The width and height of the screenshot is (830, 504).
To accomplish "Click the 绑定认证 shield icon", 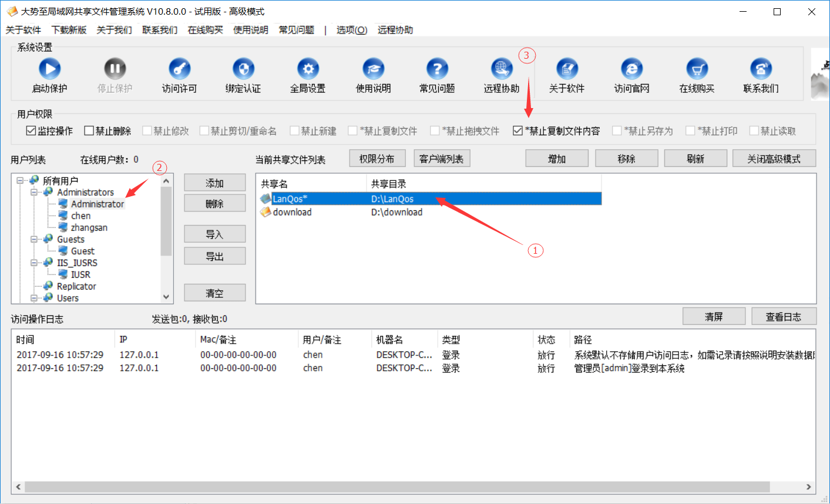I will [x=243, y=69].
